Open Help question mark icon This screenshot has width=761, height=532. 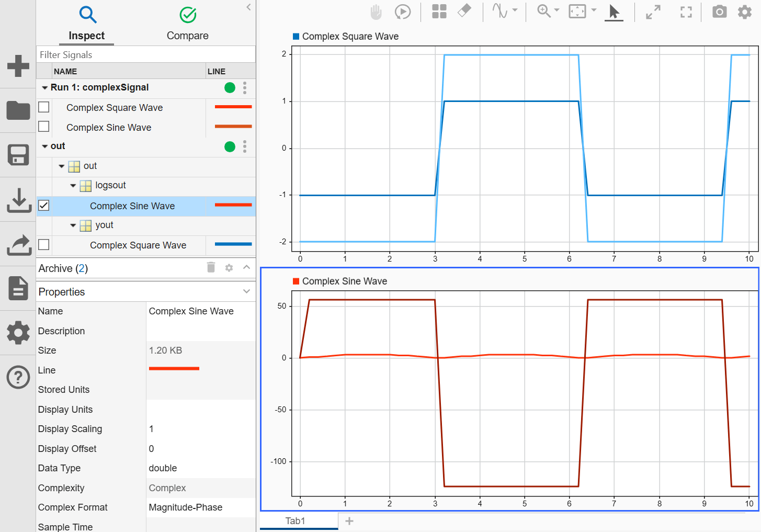[x=18, y=377]
